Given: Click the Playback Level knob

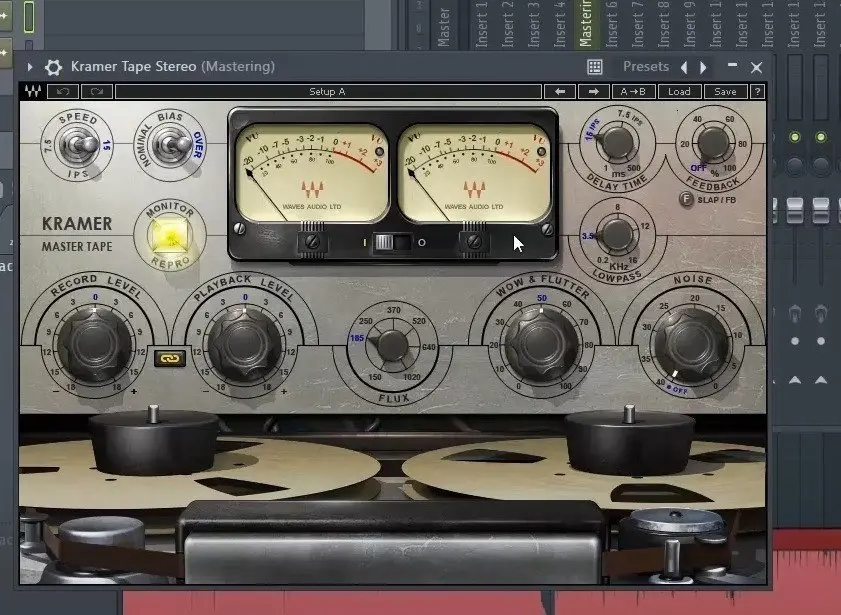Looking at the screenshot, I should [x=245, y=345].
